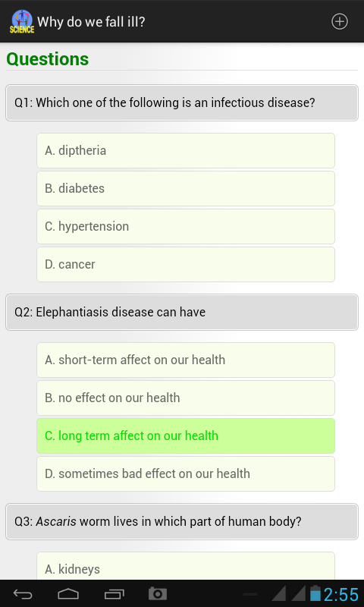Choose D. sometimes bad effect on our health
The height and width of the screenshot is (607, 364).
coord(186,473)
